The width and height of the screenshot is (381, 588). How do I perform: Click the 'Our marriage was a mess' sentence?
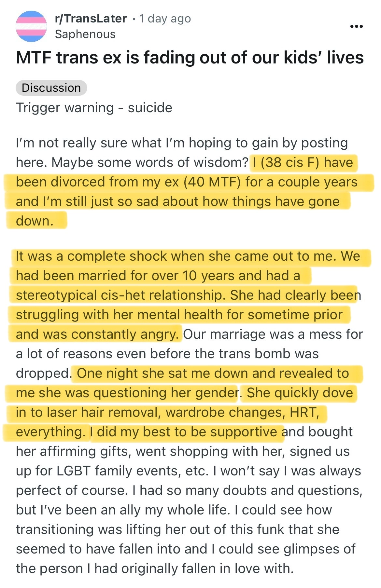[273, 334]
